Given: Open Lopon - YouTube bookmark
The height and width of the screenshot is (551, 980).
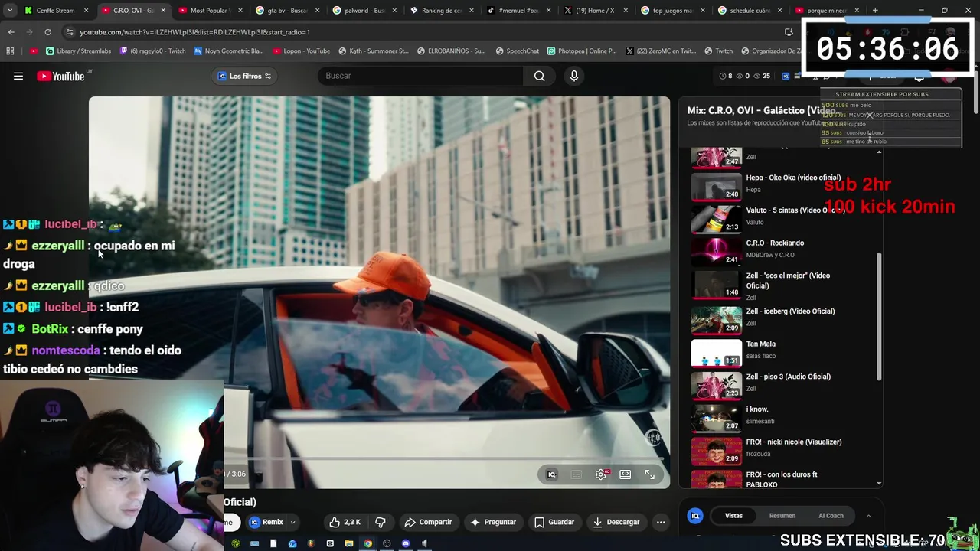Looking at the screenshot, I should [301, 51].
